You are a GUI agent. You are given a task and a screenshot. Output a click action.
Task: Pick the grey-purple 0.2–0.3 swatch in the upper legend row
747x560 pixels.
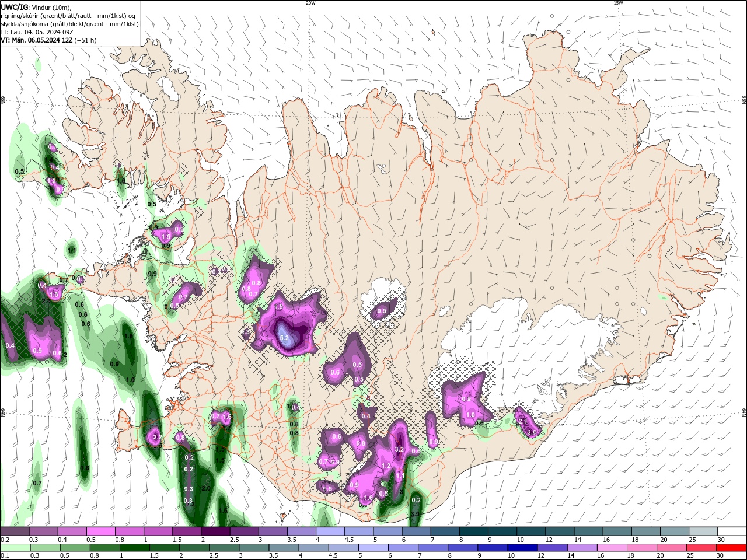[15, 531]
